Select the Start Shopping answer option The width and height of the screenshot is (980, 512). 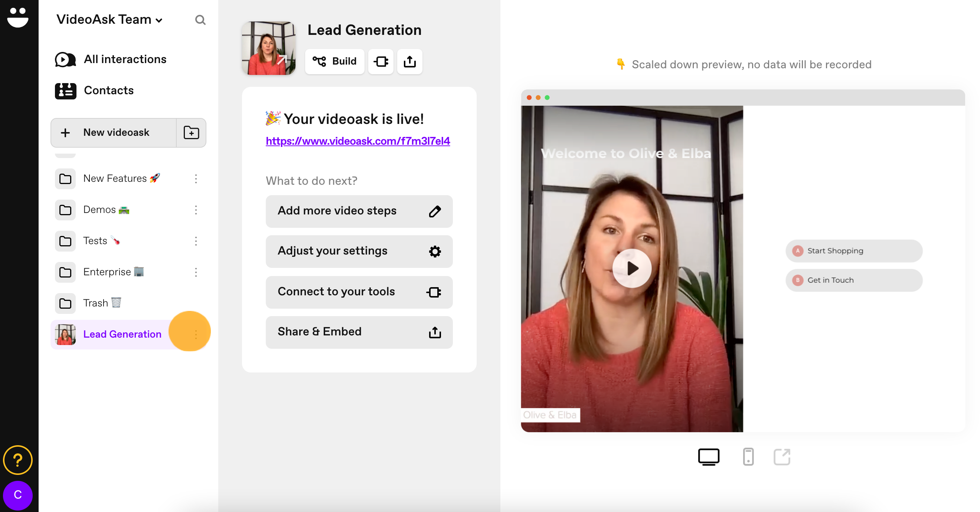click(854, 251)
